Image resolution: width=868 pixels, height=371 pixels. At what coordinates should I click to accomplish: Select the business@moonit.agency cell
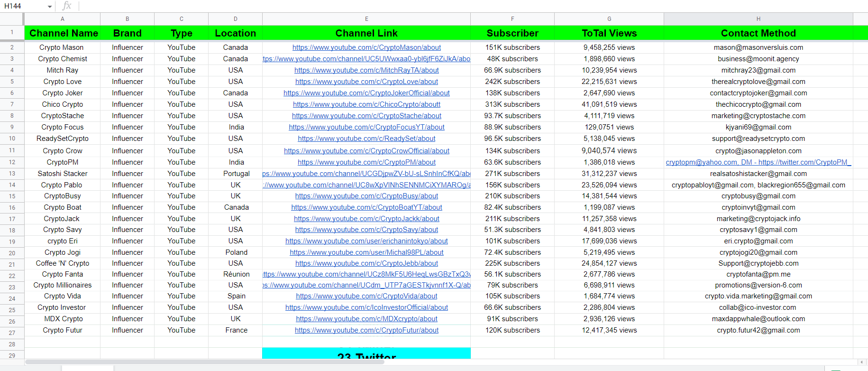(758, 59)
